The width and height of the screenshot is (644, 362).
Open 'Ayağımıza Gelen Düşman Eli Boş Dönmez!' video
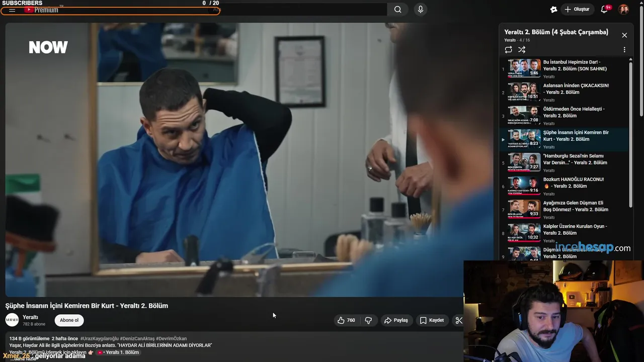[x=565, y=210]
